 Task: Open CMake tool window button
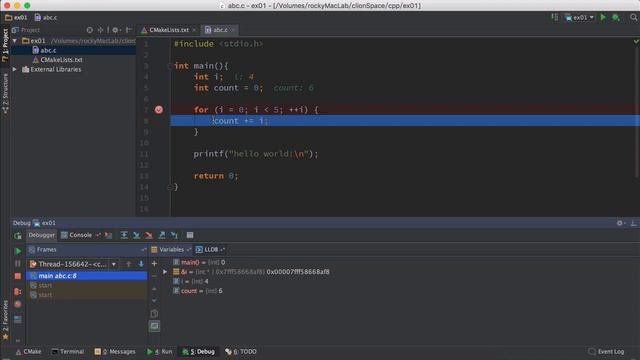pyautogui.click(x=29, y=351)
